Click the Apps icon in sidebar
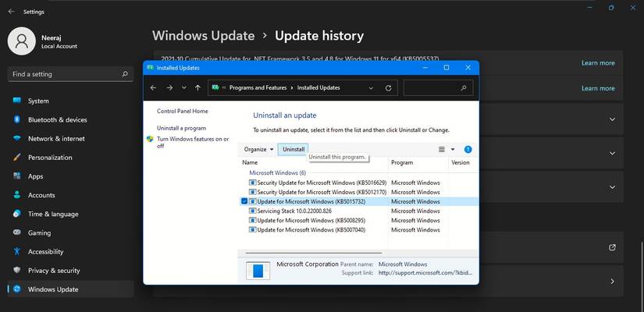 (17, 176)
